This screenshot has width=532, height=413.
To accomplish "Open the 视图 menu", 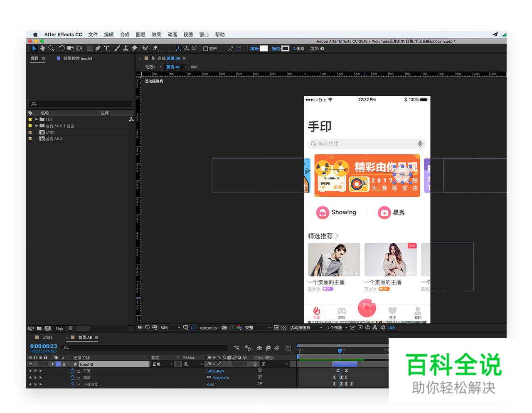I will click(x=188, y=35).
